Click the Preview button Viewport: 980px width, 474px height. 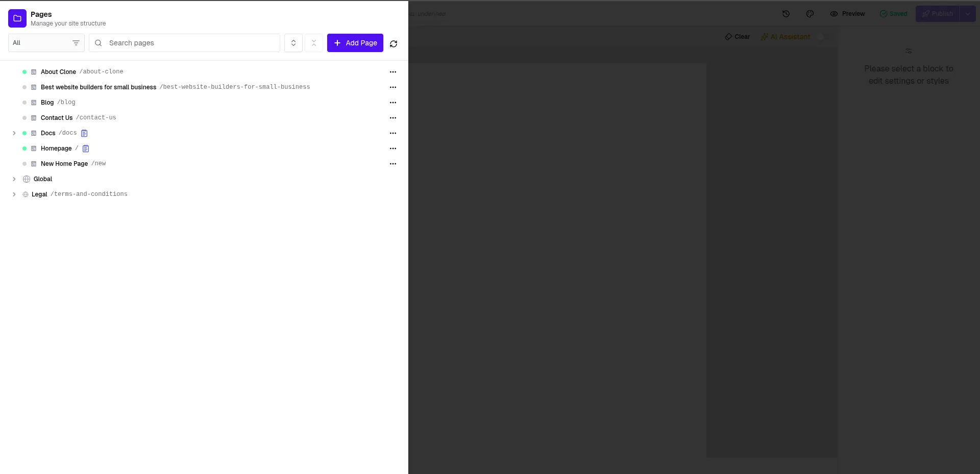(x=847, y=14)
